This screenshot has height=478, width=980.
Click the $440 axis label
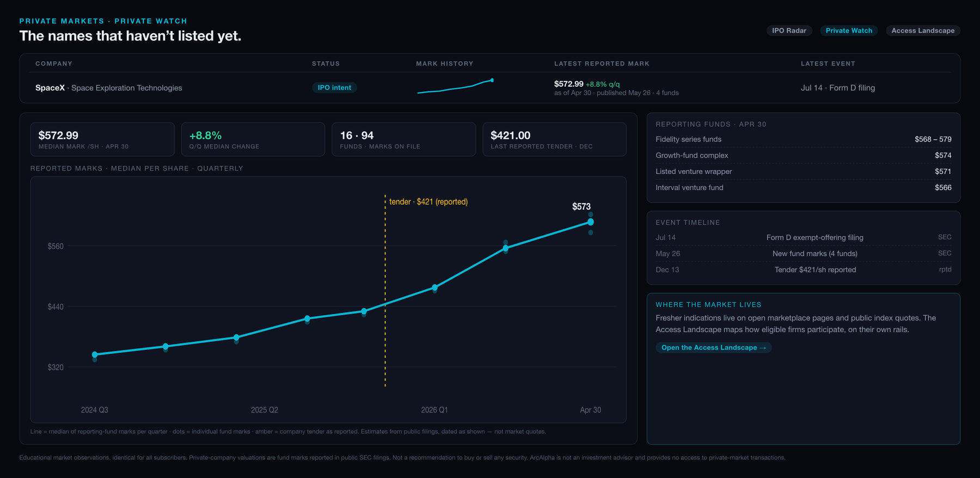(56, 307)
